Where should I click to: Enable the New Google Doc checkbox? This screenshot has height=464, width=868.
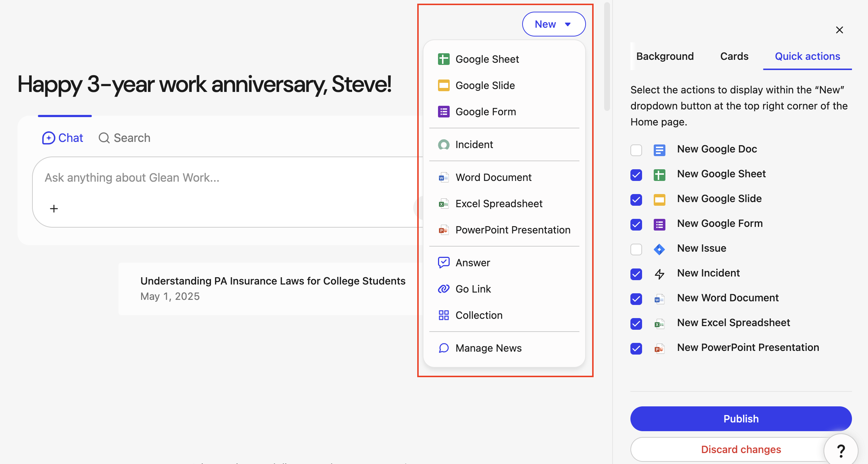[636, 150]
